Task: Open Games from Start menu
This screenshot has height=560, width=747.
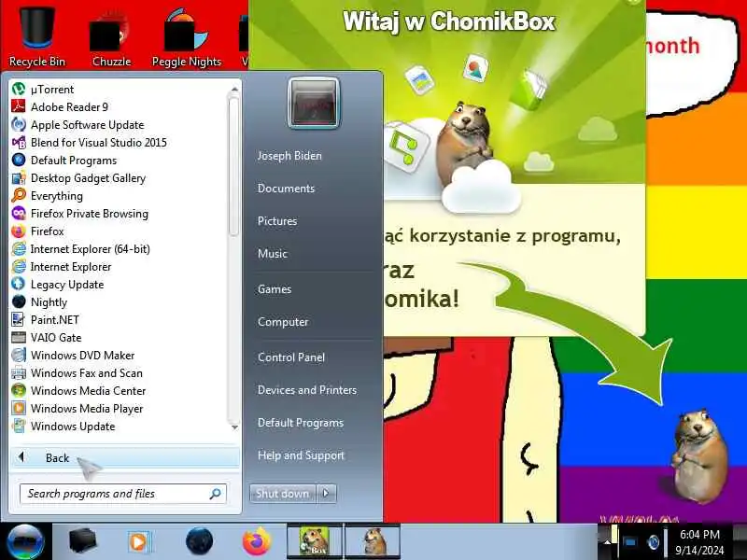Action: [x=275, y=289]
